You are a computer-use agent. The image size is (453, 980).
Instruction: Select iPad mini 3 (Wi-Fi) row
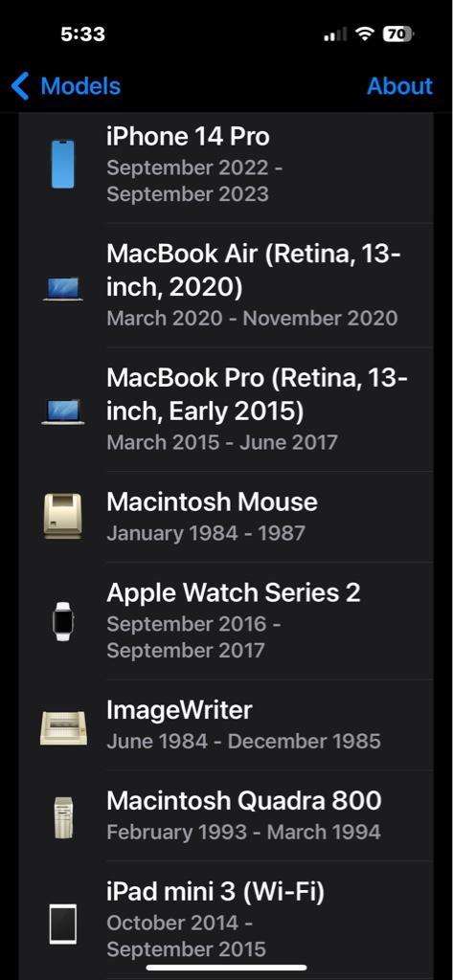226,920
